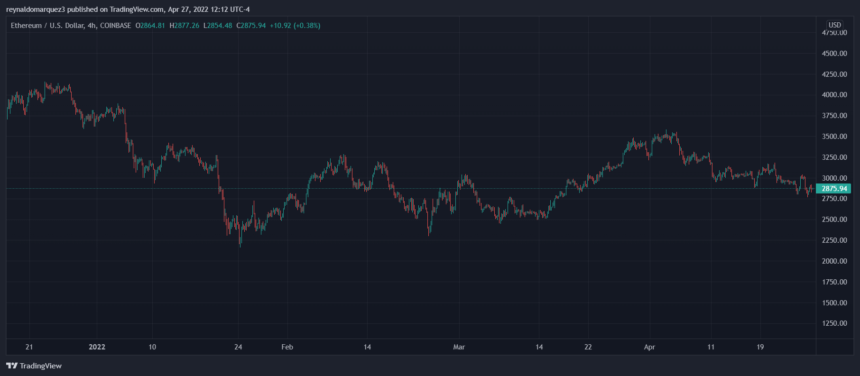860x376 pixels.
Task: Click the Feb label on time axis
Action: (288, 347)
